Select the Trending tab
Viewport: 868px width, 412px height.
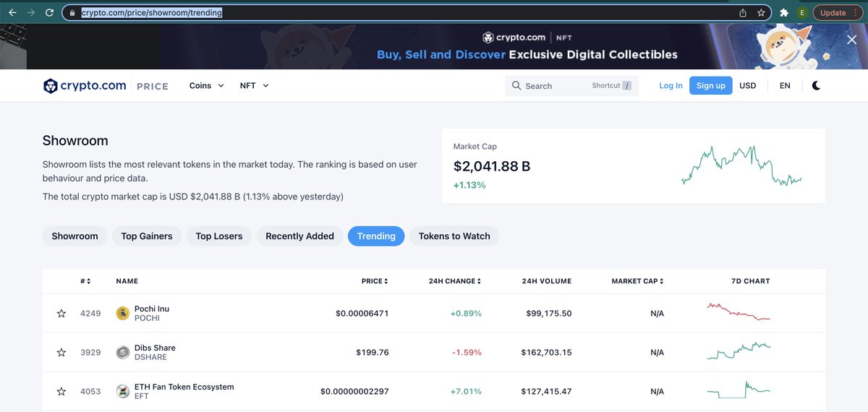coord(376,236)
